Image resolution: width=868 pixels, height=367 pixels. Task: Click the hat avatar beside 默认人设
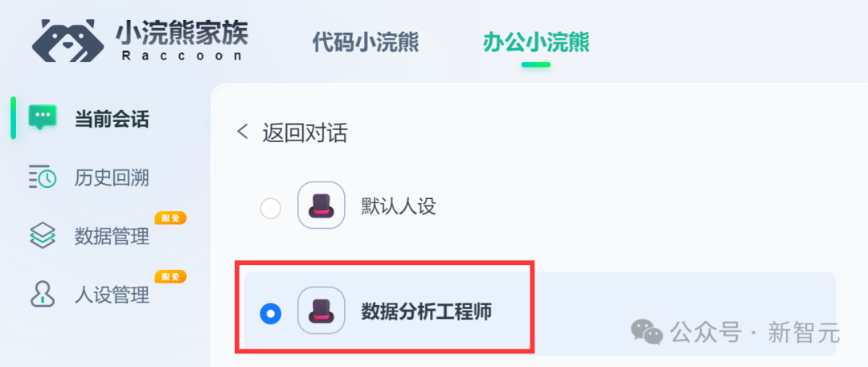coord(321,206)
